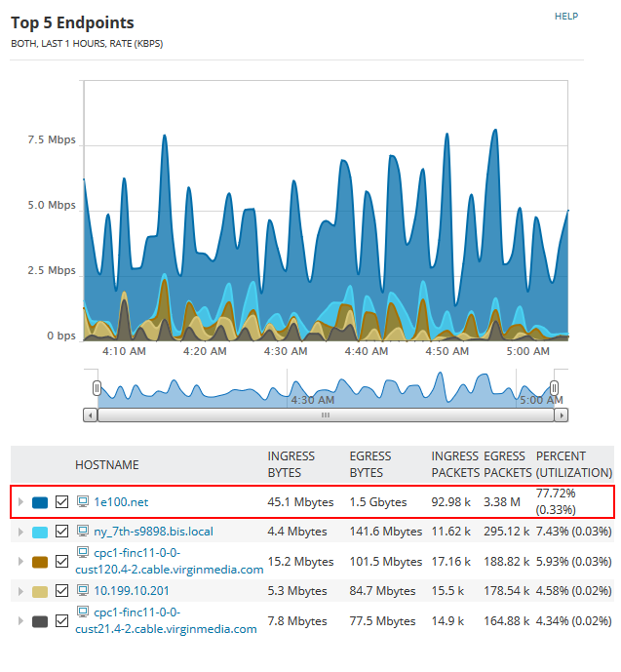Uncheck the ny_7th-s9898.bis.local checkbox

tap(62, 532)
